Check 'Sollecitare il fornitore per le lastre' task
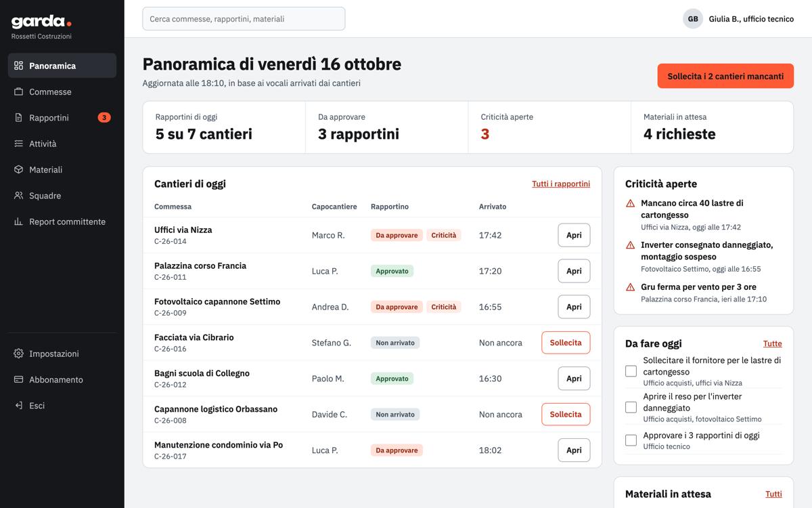Image resolution: width=812 pixels, height=508 pixels. (631, 371)
